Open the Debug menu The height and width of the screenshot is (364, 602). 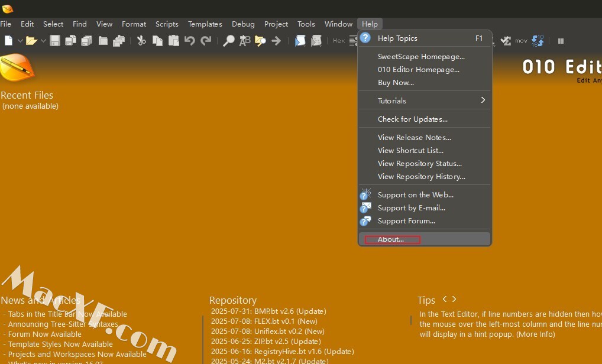[243, 24]
